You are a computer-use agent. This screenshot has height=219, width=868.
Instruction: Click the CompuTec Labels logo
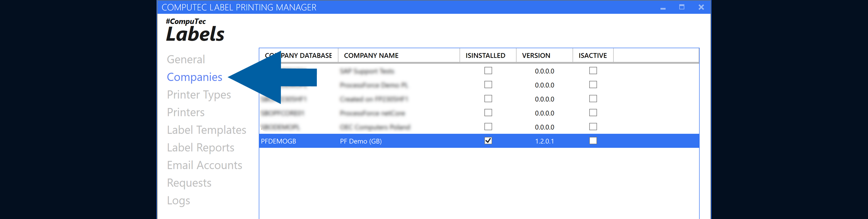tap(195, 30)
